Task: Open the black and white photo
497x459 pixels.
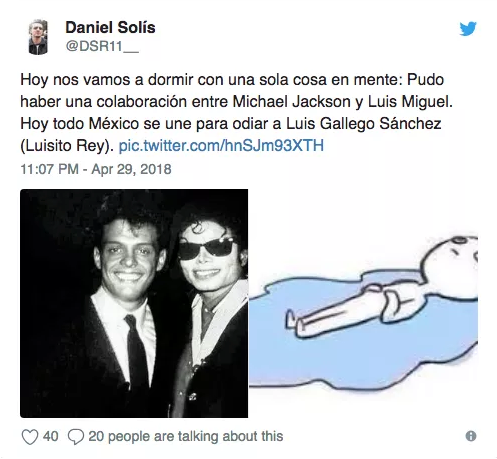Action: click(134, 303)
